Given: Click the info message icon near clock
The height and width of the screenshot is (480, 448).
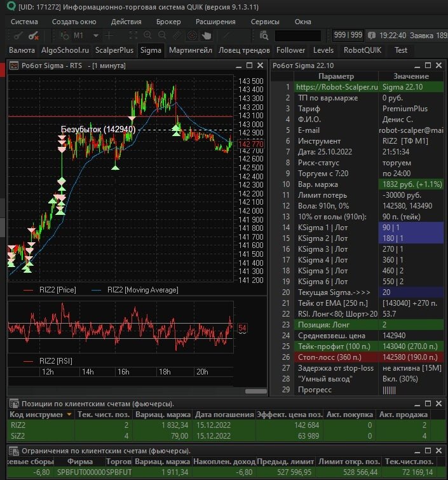Looking at the screenshot, I should [372, 36].
